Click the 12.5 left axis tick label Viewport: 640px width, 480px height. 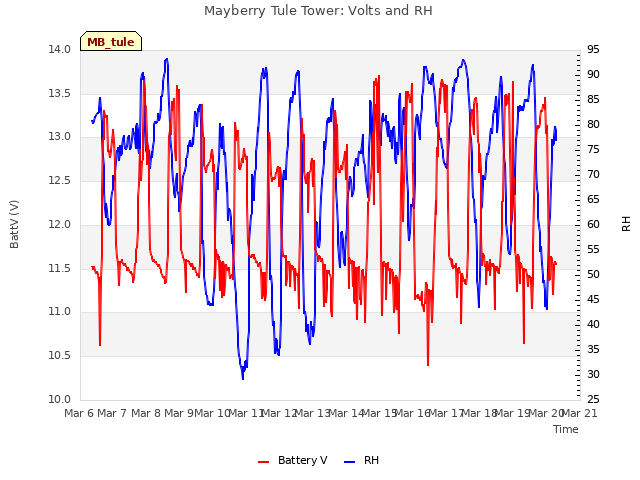[60, 180]
